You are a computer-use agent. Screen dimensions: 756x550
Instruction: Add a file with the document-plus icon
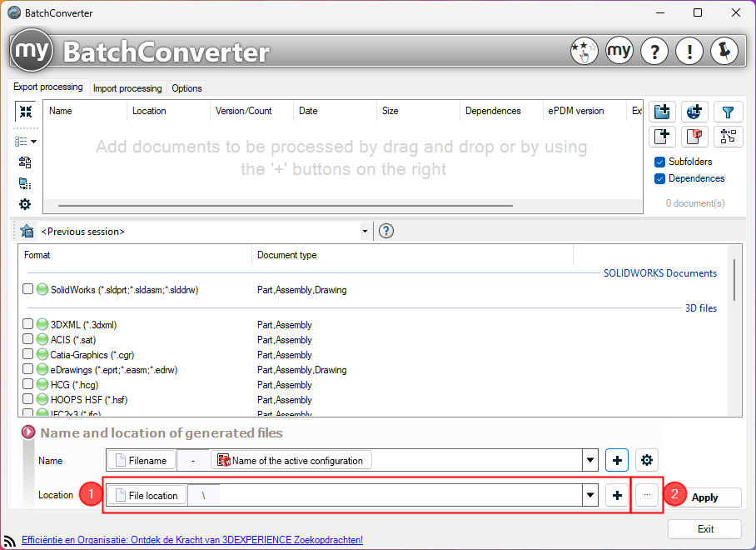tap(662, 137)
